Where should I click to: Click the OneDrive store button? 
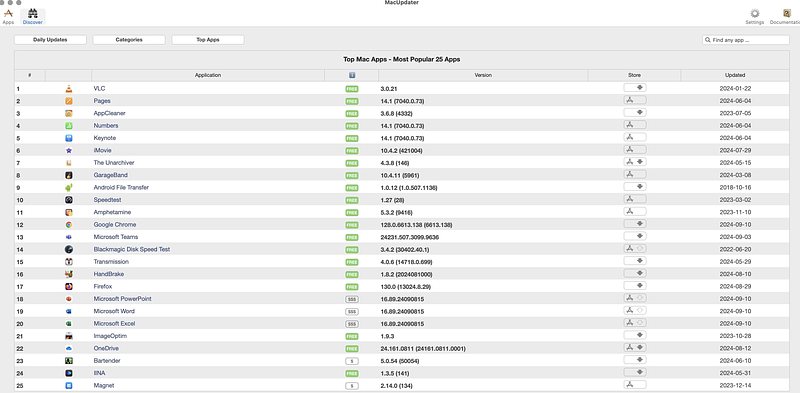pyautogui.click(x=635, y=348)
